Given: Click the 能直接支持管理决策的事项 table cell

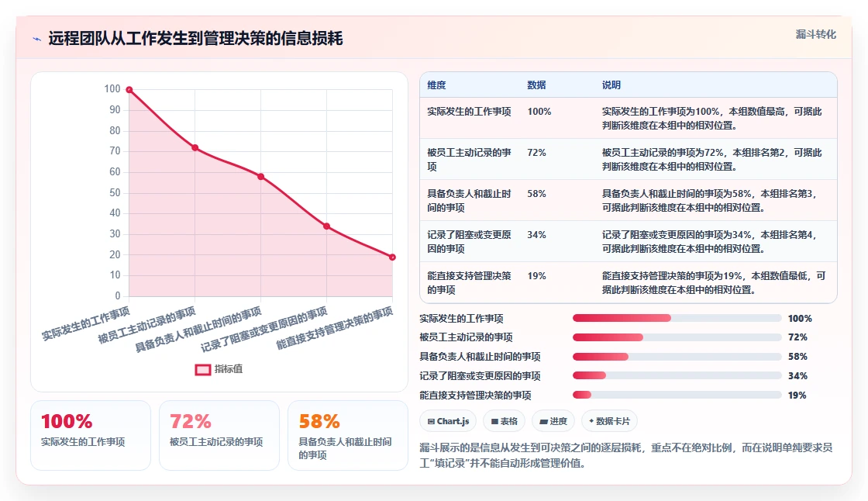Looking at the screenshot, I should click(x=469, y=282).
